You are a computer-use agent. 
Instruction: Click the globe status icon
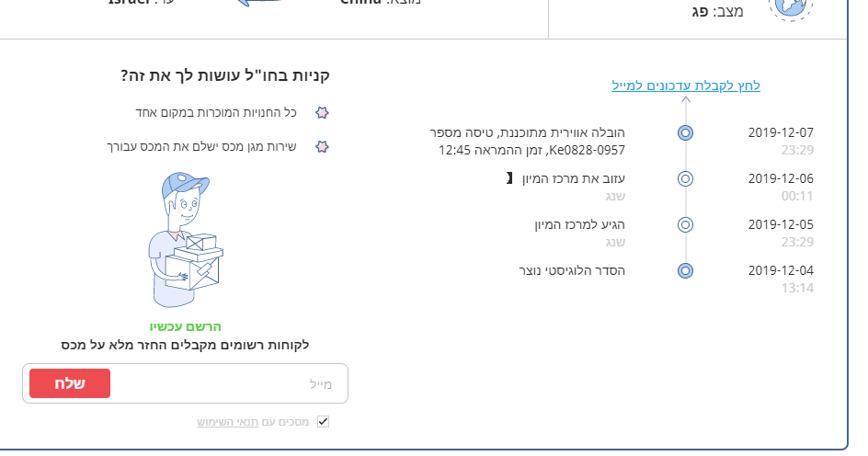792,7
